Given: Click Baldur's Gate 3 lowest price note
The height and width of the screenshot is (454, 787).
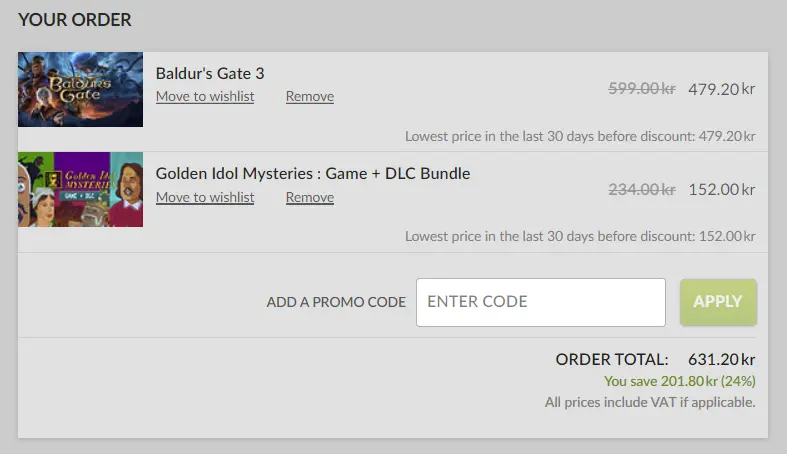Looking at the screenshot, I should 580,136.
